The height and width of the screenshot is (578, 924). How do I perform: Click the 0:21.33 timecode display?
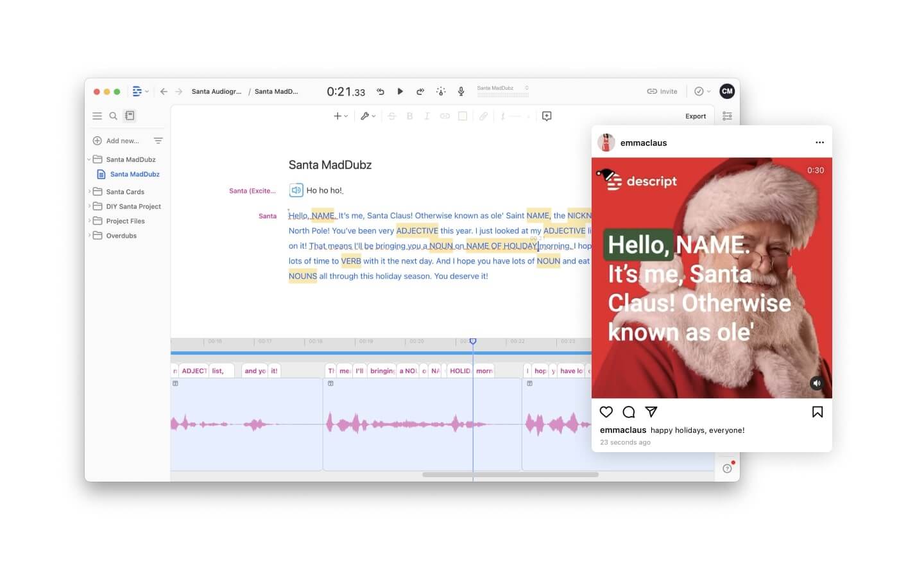346,92
